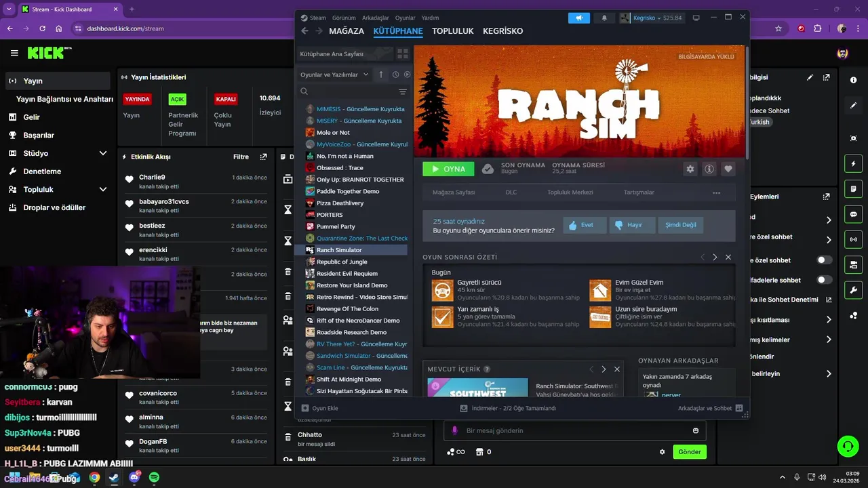Screen dimensions: 868x488
Task: Pop out the Etkinlik Akışı panel
Action: click(263, 157)
